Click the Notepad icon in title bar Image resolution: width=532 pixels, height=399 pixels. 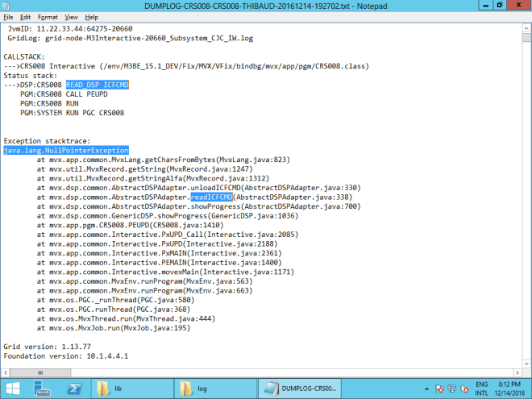7,6
